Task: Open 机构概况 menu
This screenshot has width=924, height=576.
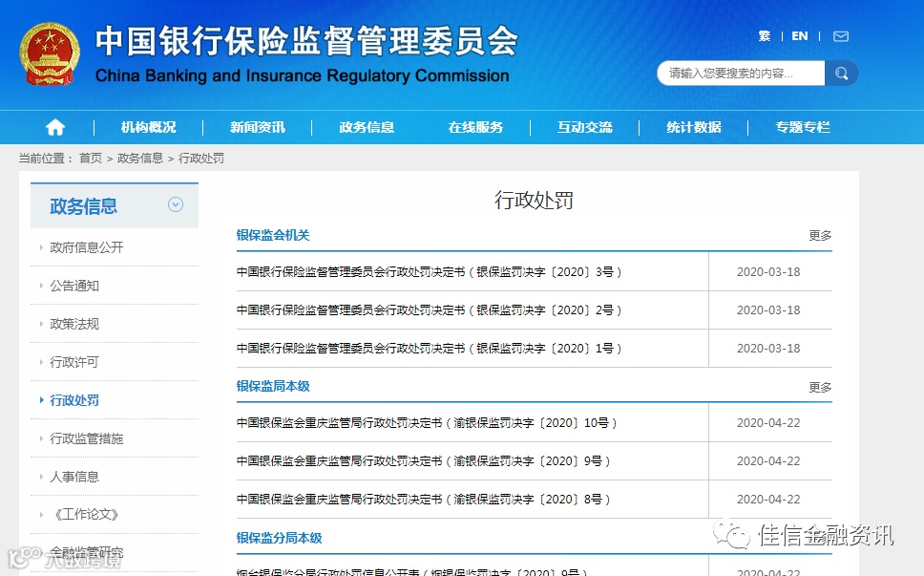Action: pyautogui.click(x=149, y=127)
